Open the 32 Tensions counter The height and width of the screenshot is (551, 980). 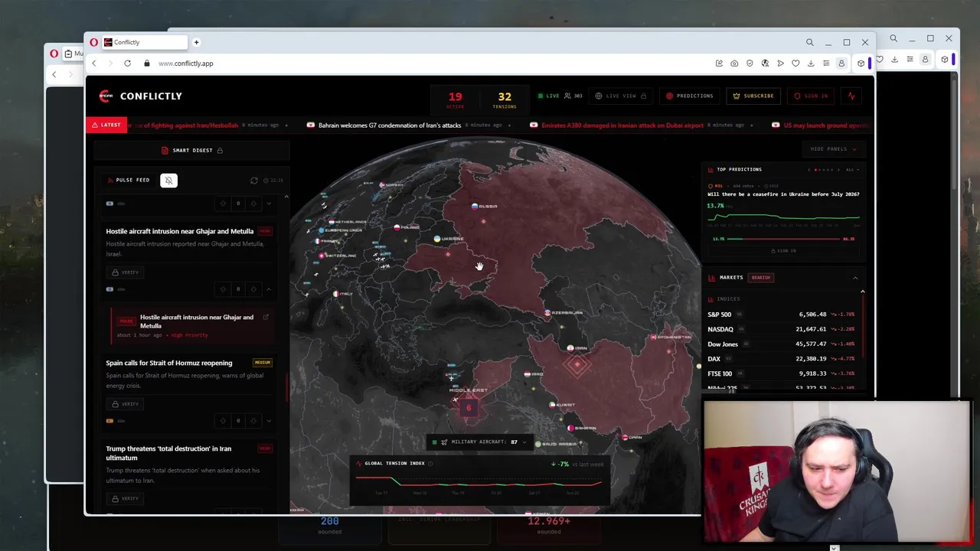505,99
